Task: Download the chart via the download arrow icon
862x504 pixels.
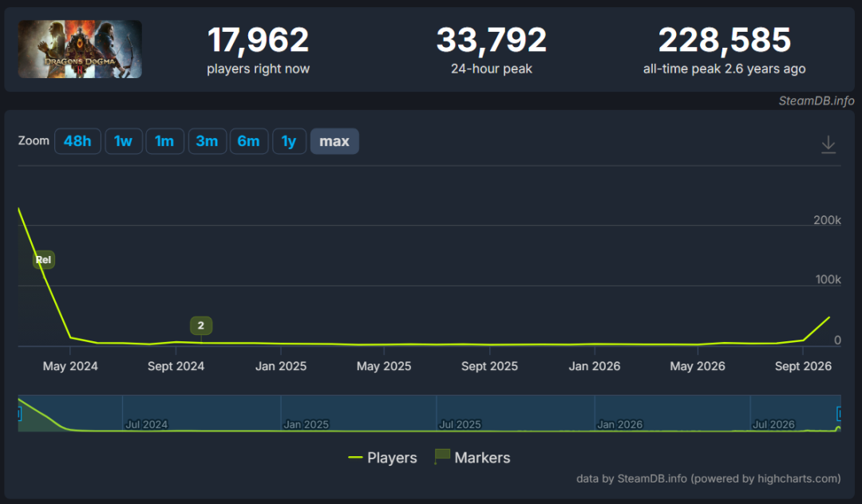Action: 828,145
